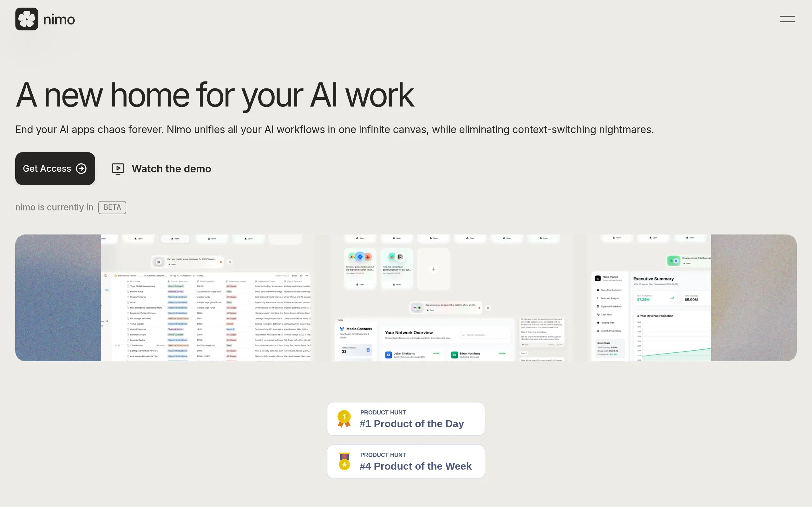
Task: Click the nimo wordmark text
Action: 59,20
